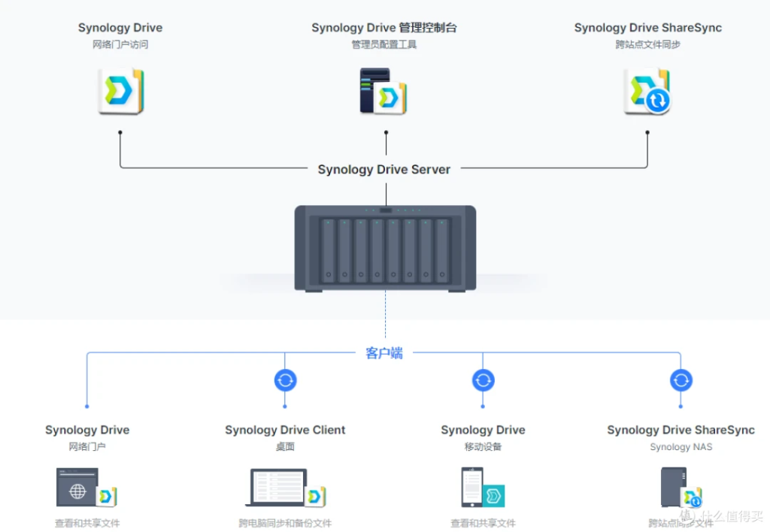The height and width of the screenshot is (532, 770).
Task: Click the Synology Drive 管理控制台 title
Action: (x=384, y=28)
